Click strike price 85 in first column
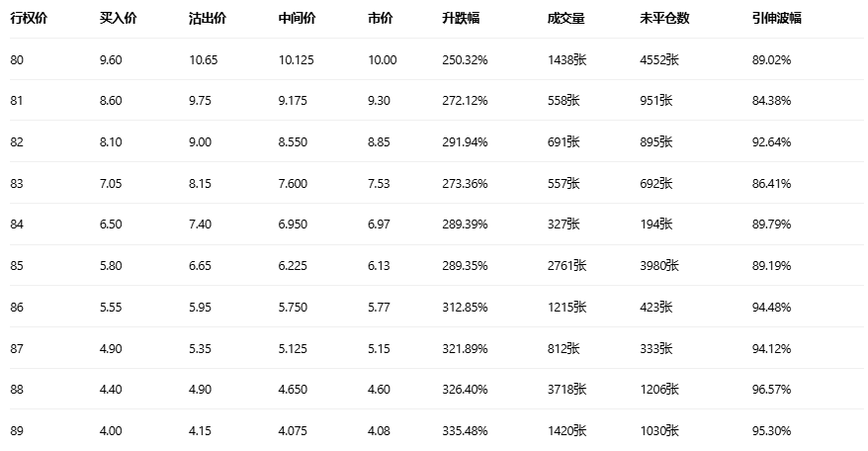This screenshot has width=868, height=451. point(17,266)
